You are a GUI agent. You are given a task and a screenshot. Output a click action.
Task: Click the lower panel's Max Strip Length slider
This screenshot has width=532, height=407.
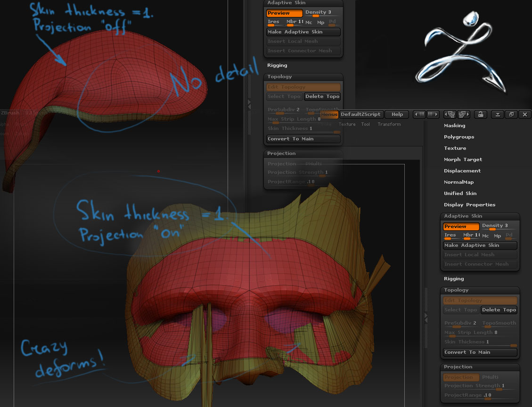[x=480, y=333]
